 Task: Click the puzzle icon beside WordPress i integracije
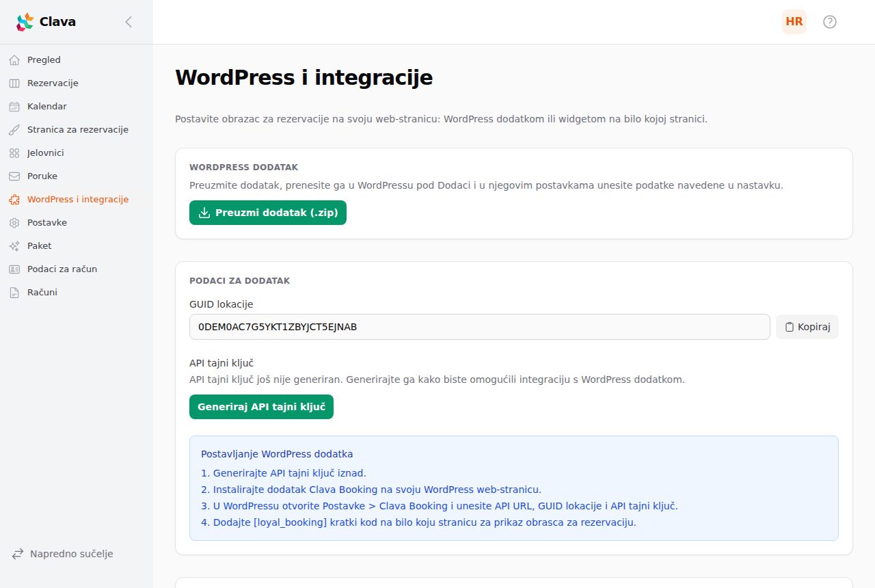(x=14, y=200)
